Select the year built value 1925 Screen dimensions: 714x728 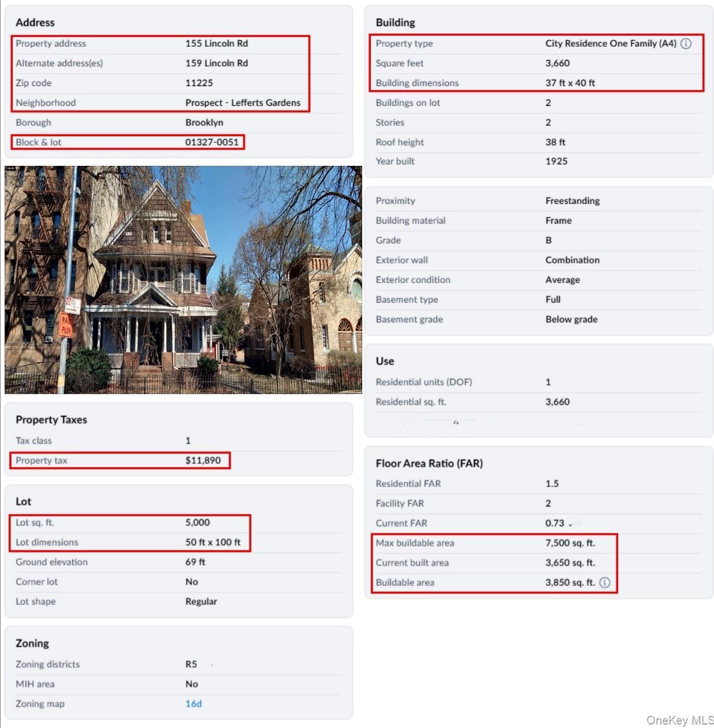[x=556, y=161]
